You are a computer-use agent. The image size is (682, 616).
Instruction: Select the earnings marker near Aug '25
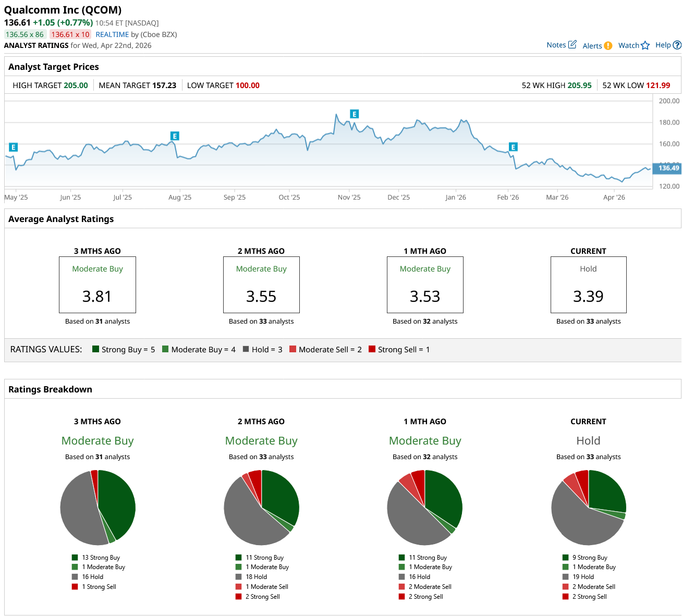click(175, 136)
